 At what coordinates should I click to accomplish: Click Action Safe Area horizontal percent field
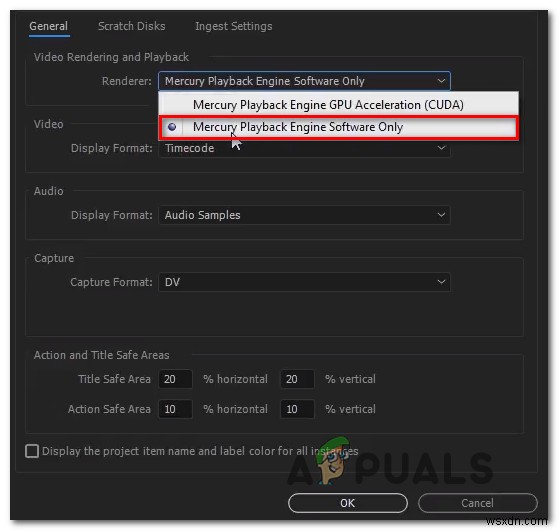pos(175,409)
